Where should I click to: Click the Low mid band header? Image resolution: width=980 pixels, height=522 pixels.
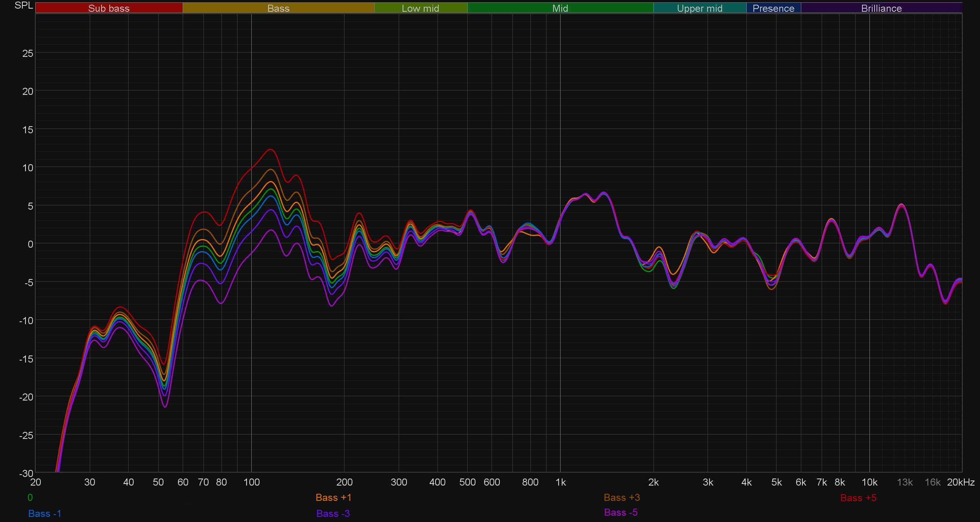[x=420, y=8]
